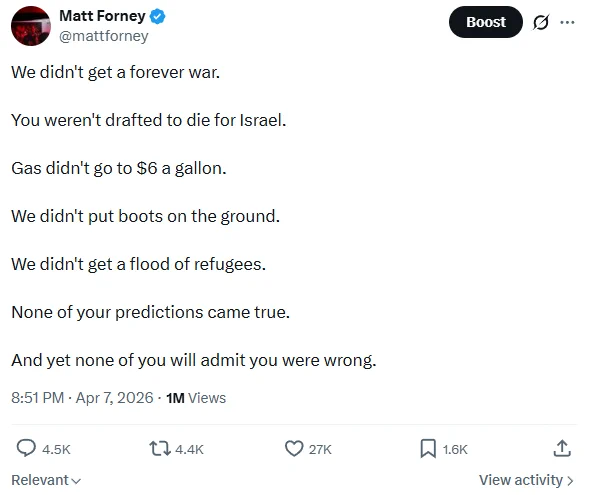The height and width of the screenshot is (495, 589).
Task: Click the 27K likes count
Action: tap(320, 450)
